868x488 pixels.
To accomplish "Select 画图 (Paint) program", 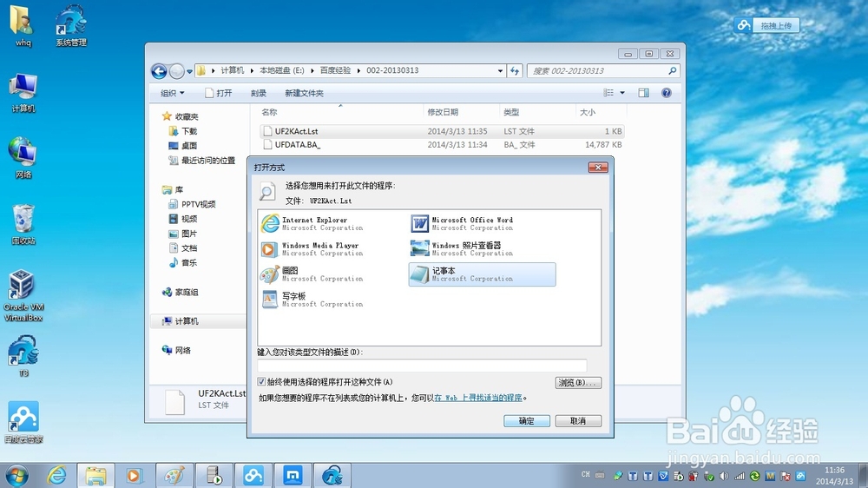I will [x=312, y=274].
